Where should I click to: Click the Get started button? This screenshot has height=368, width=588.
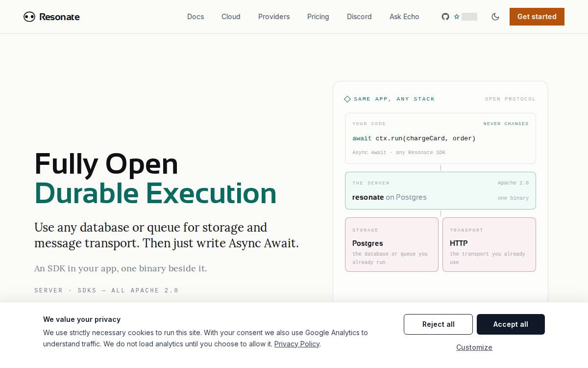click(537, 17)
